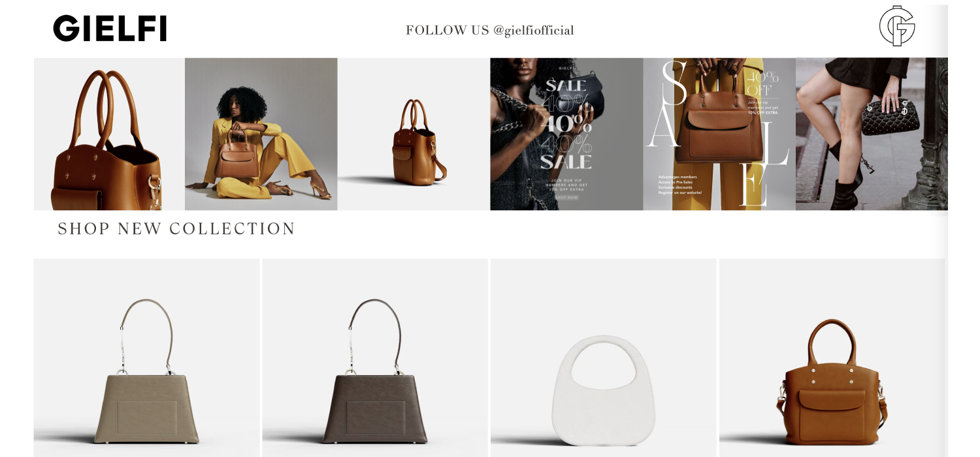Click the circular GF monogram icon
Viewport: 980px width, 457px height.
pos(897,26)
